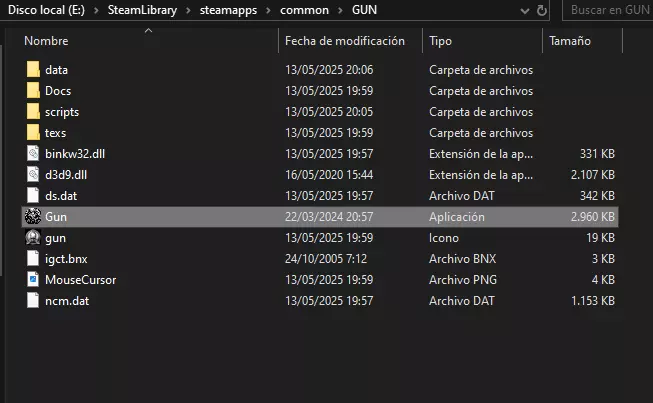Go to SteamLibrary in the breadcrumb

(149, 11)
